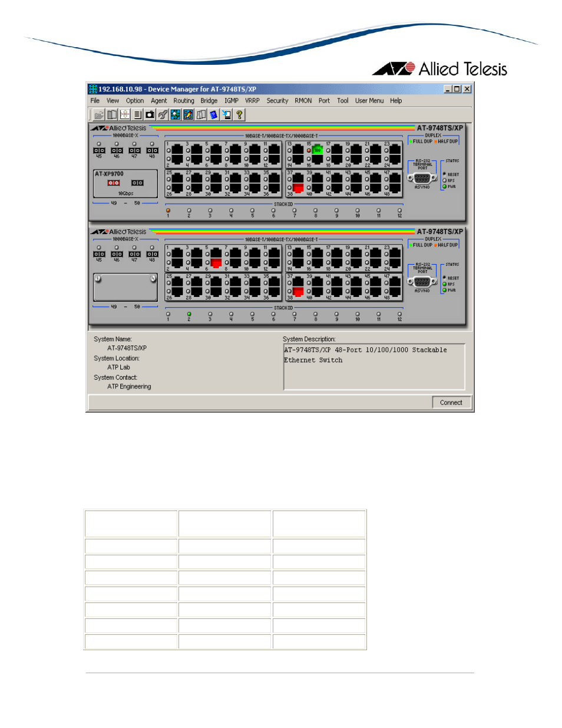Maximize the Device Manager window
562x728 pixels.
(x=457, y=89)
